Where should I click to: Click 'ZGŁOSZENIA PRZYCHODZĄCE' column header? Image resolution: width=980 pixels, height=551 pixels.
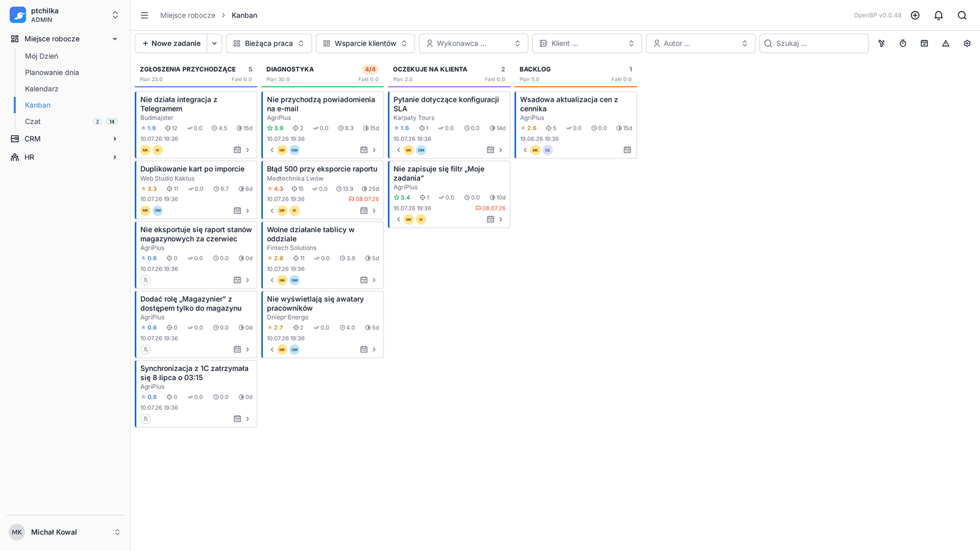[187, 69]
